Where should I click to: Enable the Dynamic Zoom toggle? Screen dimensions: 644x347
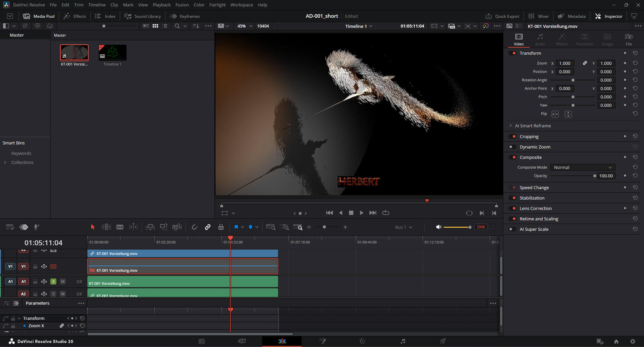click(512, 147)
